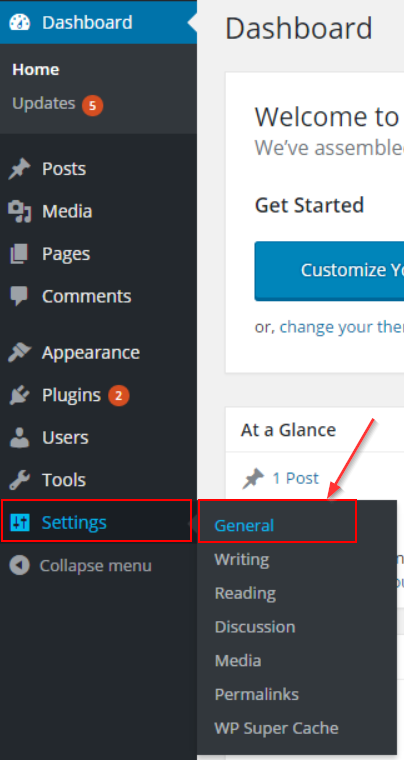Click the blue Customize Your Site button
Image resolution: width=404 pixels, height=760 pixels.
(329, 270)
